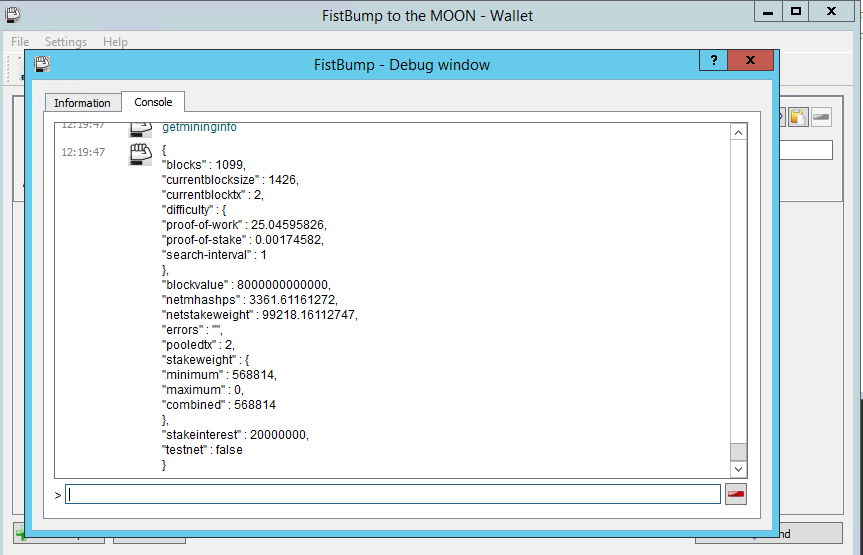863x555 pixels.
Task: Click the gray remove icon in Wallet window
Action: coord(821,117)
